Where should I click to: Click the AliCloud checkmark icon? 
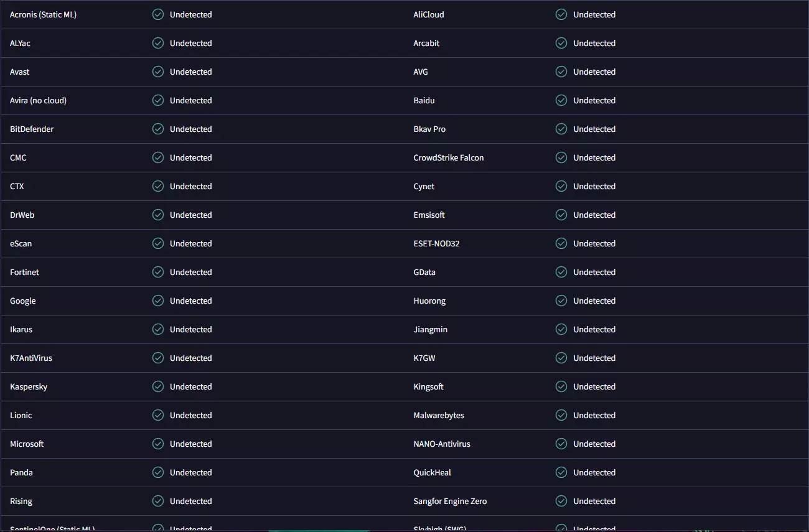(561, 14)
